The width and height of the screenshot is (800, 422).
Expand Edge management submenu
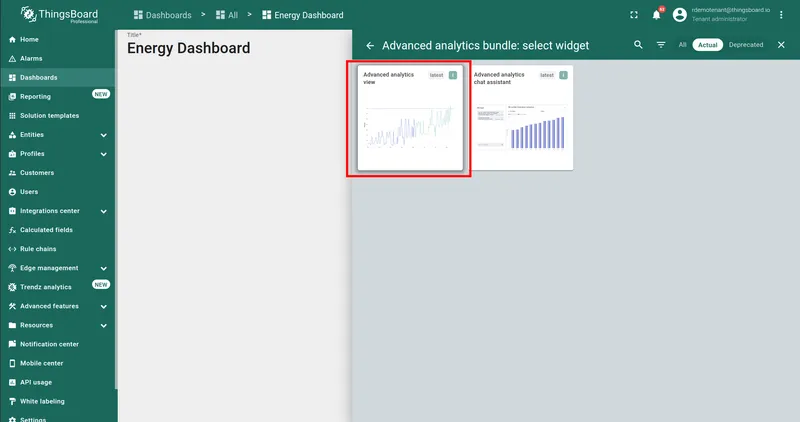[x=104, y=268]
